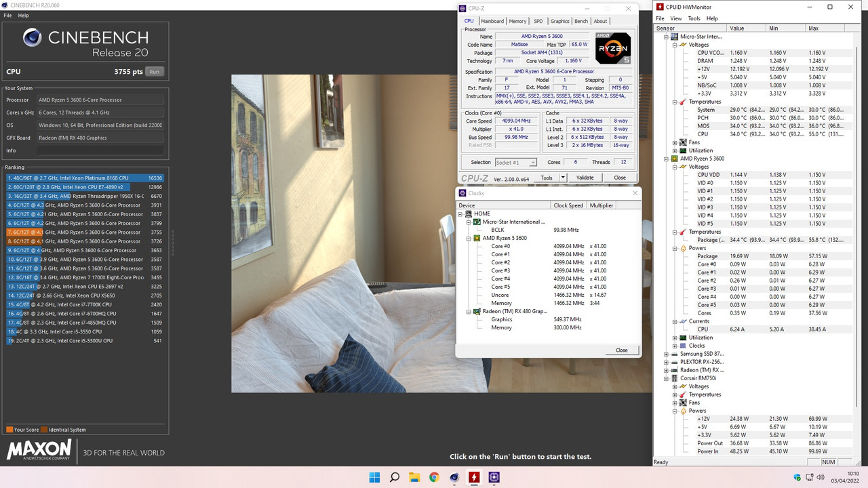The width and height of the screenshot is (868, 488).
Task: Open the HWMonitor View menu
Action: pos(676,18)
